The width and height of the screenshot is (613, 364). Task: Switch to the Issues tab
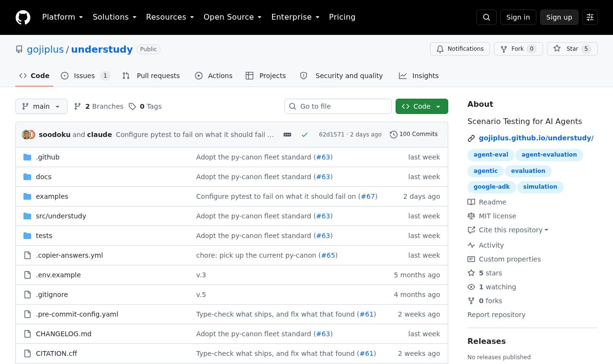click(85, 76)
